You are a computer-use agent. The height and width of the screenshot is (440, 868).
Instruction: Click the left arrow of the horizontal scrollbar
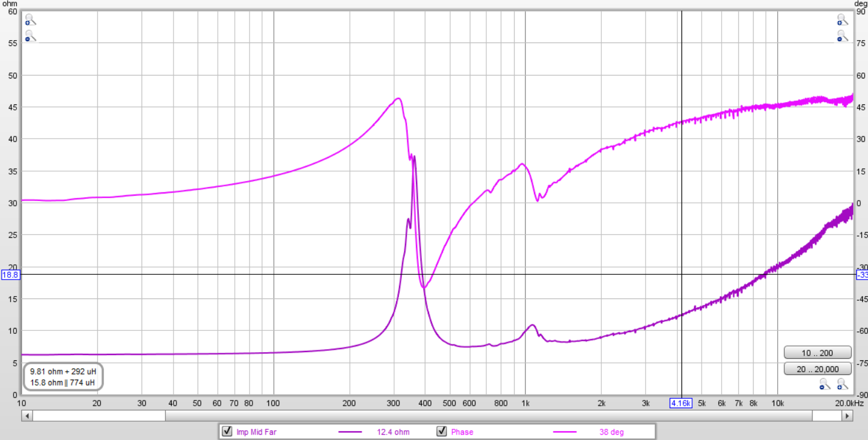coord(27,416)
